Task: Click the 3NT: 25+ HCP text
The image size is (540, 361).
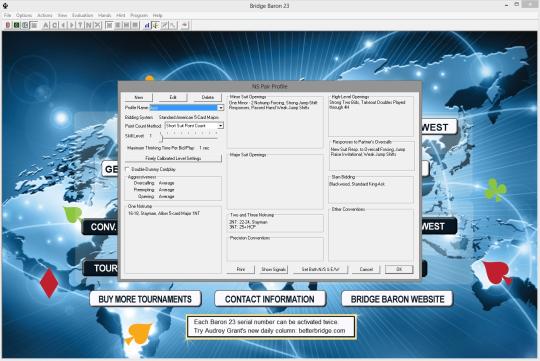Action: pos(242,227)
